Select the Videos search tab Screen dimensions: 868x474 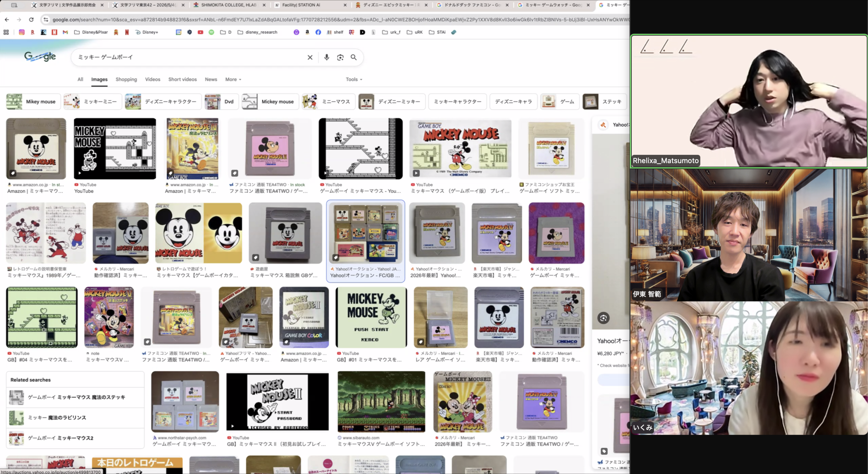(153, 79)
